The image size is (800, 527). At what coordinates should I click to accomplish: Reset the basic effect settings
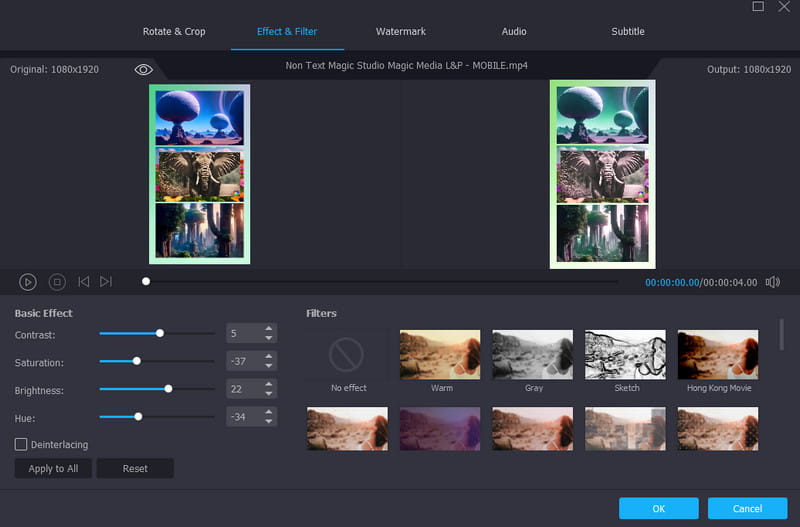135,468
